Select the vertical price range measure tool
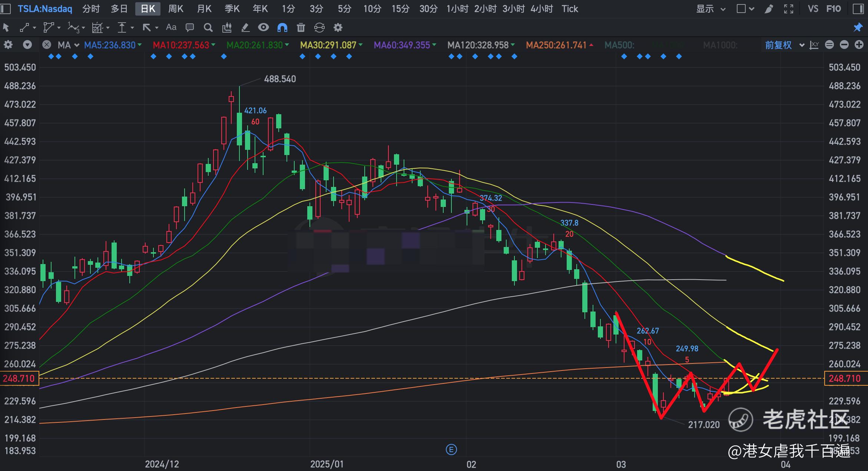 tap(122, 27)
